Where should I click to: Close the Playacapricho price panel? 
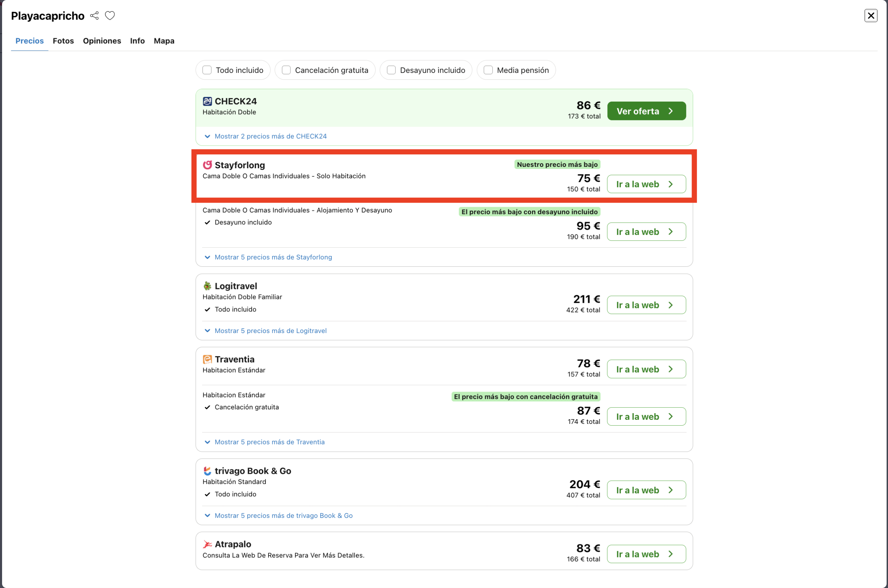pos(871,16)
